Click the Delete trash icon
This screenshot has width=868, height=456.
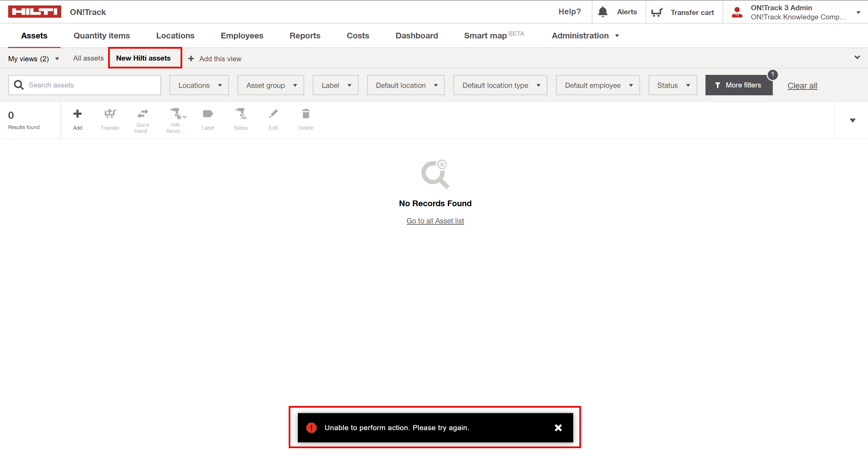point(306,114)
